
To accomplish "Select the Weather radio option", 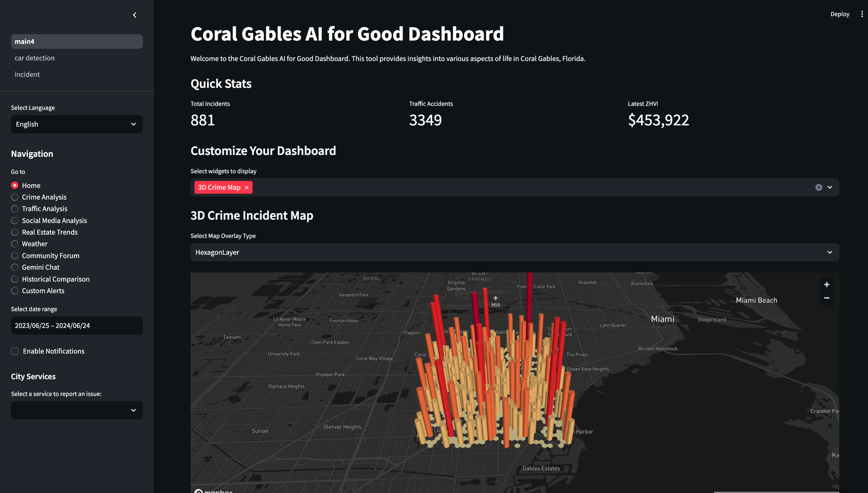I will click(x=15, y=244).
